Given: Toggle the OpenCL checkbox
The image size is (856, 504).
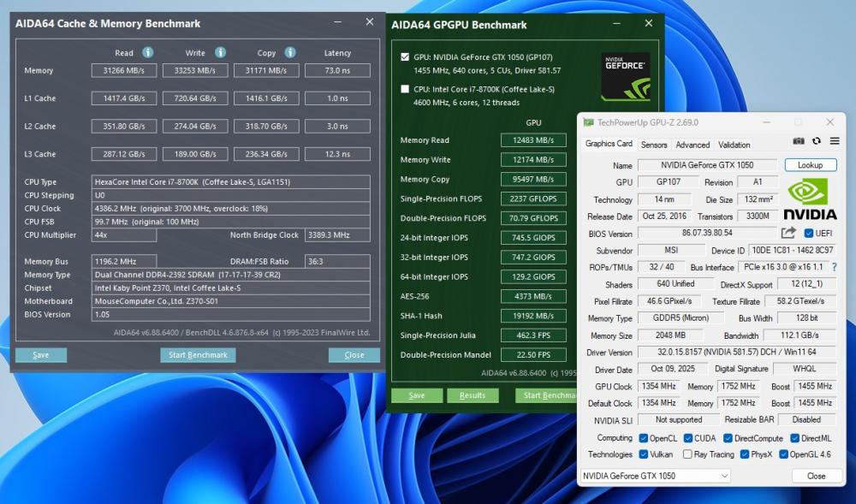Looking at the screenshot, I should (644, 438).
